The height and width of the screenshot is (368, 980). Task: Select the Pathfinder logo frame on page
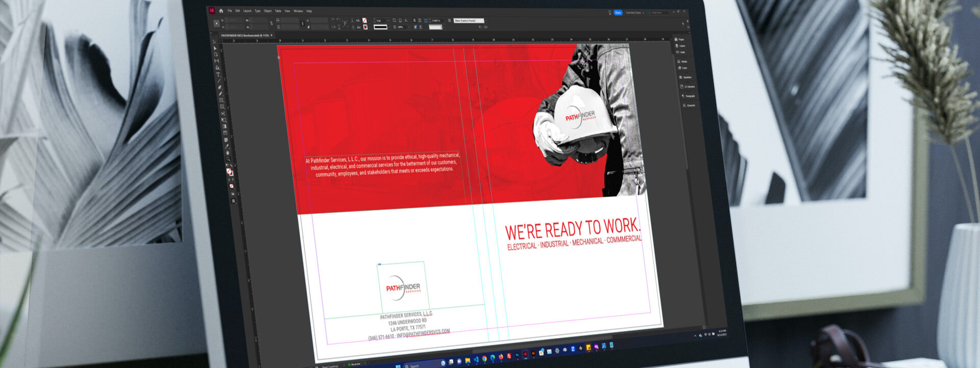403,289
